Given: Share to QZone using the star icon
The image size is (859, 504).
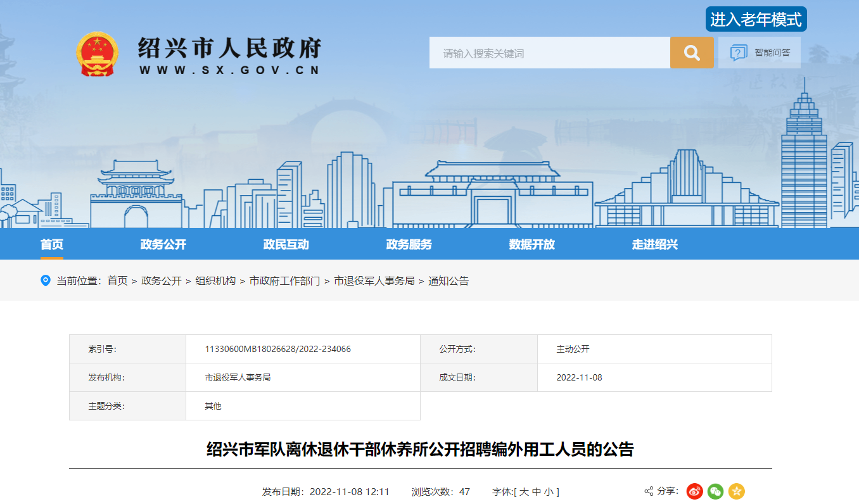Looking at the screenshot, I should (x=736, y=491).
